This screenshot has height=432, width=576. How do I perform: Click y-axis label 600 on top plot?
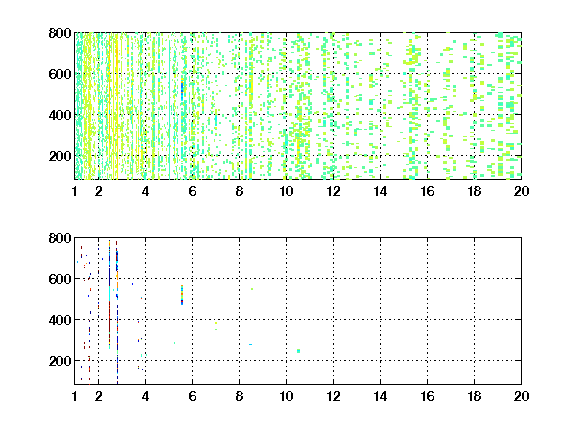point(60,74)
